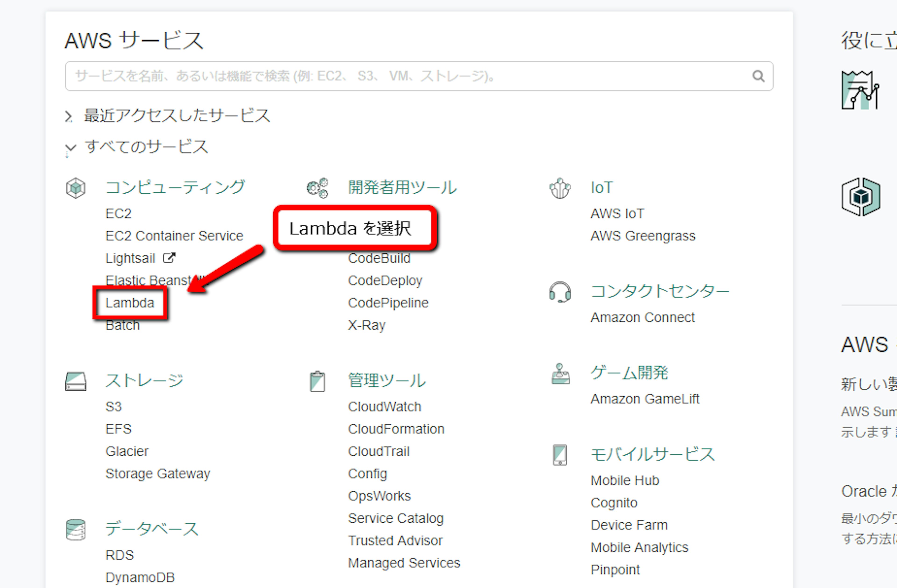Click the Management Tools clipboard icon
The height and width of the screenshot is (588, 897).
[317, 381]
